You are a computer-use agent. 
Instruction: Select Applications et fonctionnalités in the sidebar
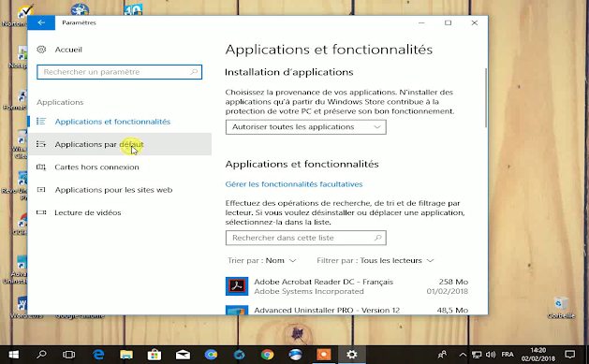(120, 122)
